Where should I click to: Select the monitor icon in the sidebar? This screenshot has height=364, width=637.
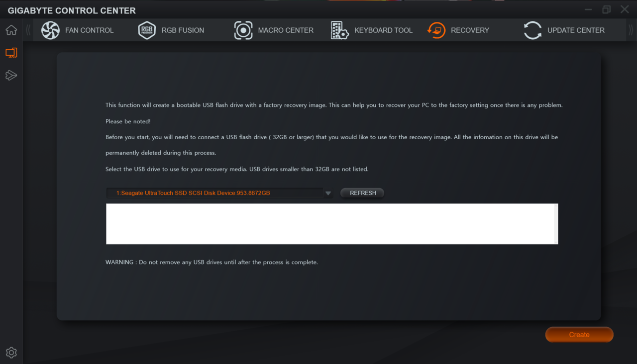[11, 53]
